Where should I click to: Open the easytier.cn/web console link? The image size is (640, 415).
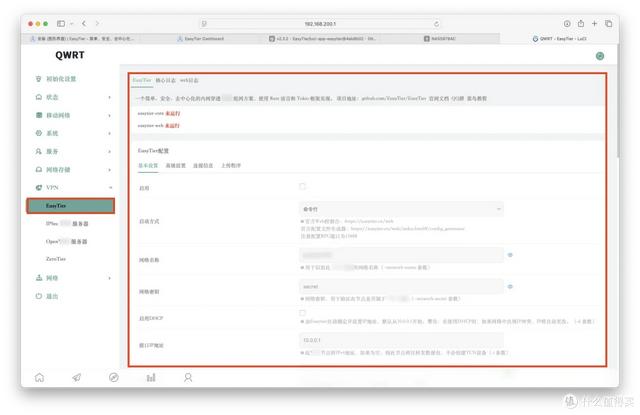[x=369, y=221]
